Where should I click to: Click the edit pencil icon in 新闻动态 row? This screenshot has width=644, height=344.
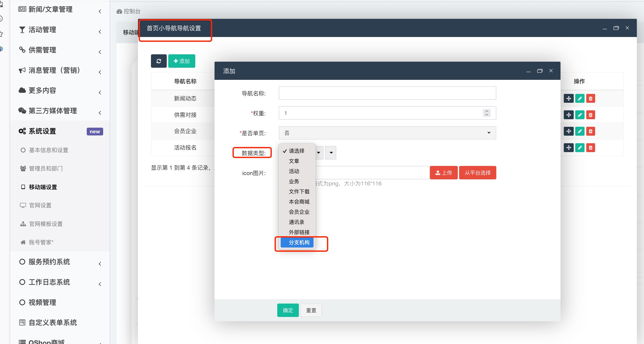pos(580,99)
